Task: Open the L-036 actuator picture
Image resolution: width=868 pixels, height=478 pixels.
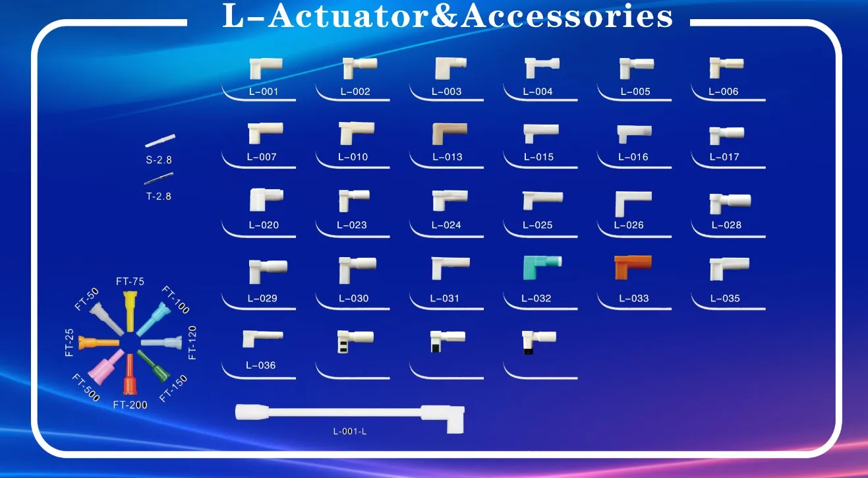Action: point(262,338)
